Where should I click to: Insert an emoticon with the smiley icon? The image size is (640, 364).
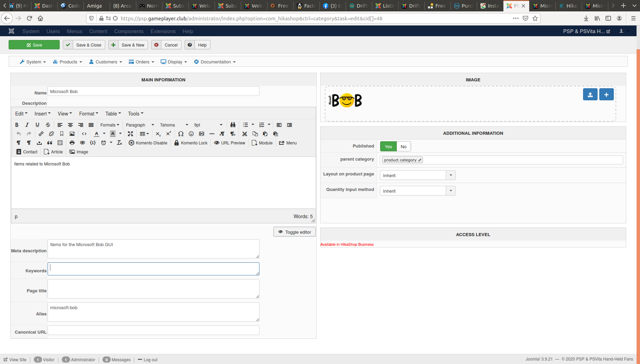191,134
